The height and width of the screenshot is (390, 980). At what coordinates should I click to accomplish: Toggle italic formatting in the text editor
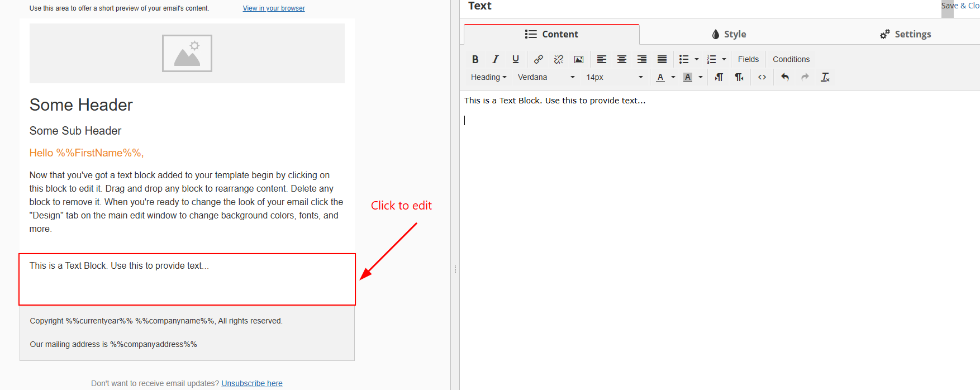pyautogui.click(x=495, y=59)
